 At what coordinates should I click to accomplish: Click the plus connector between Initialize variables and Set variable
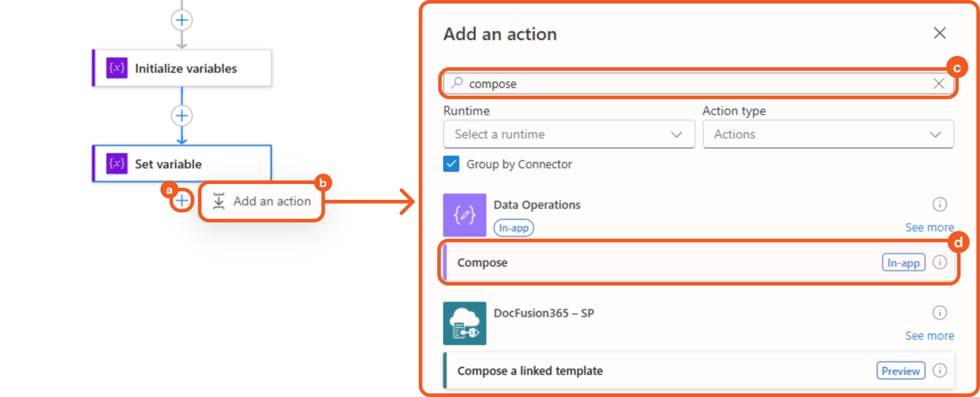182,115
